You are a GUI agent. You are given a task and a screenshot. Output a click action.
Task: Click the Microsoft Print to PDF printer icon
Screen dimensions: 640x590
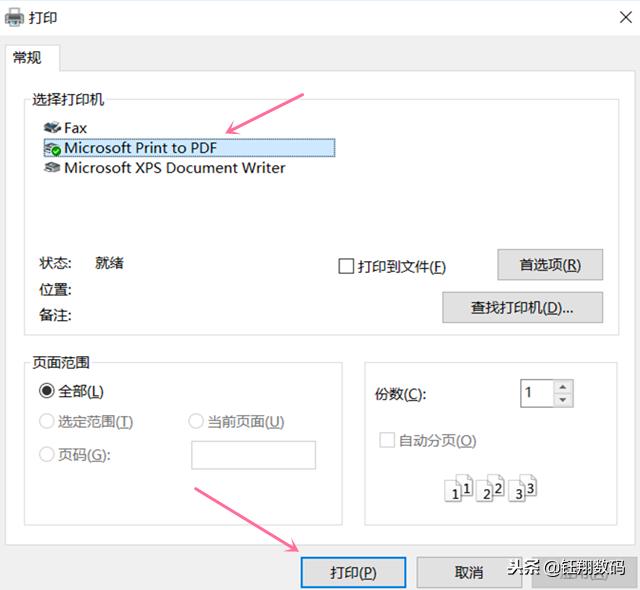point(52,149)
